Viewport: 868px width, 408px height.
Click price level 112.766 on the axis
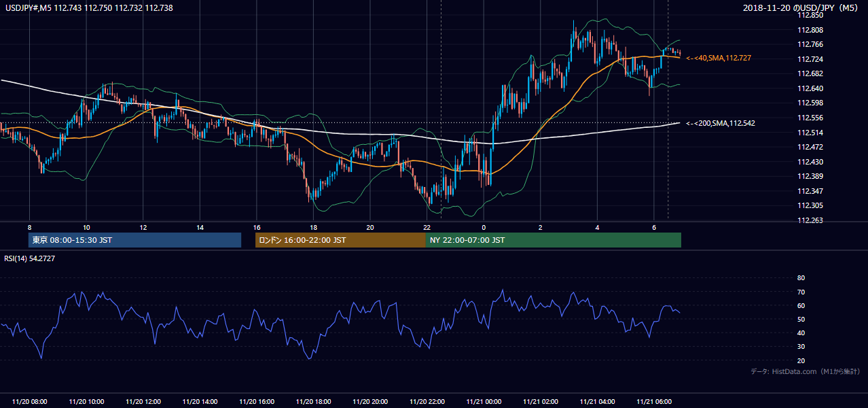pyautogui.click(x=810, y=44)
